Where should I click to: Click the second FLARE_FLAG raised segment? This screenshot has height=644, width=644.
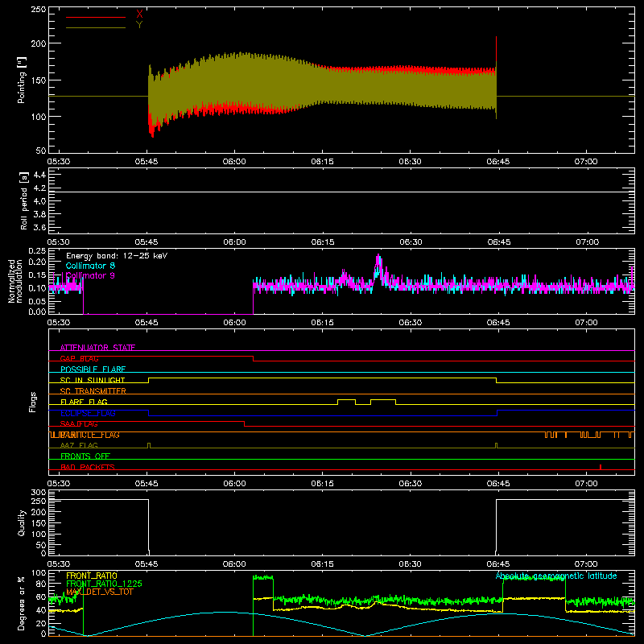pos(383,399)
